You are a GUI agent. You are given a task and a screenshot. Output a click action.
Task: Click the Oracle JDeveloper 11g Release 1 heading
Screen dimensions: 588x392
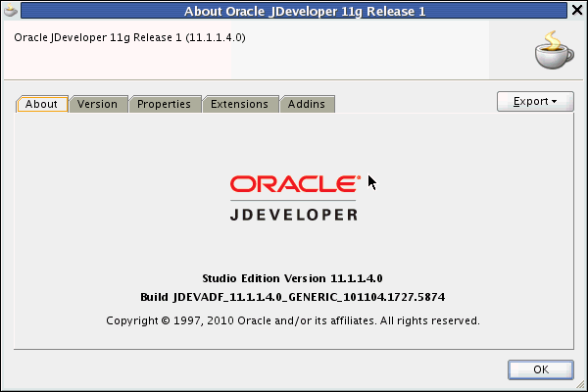129,37
